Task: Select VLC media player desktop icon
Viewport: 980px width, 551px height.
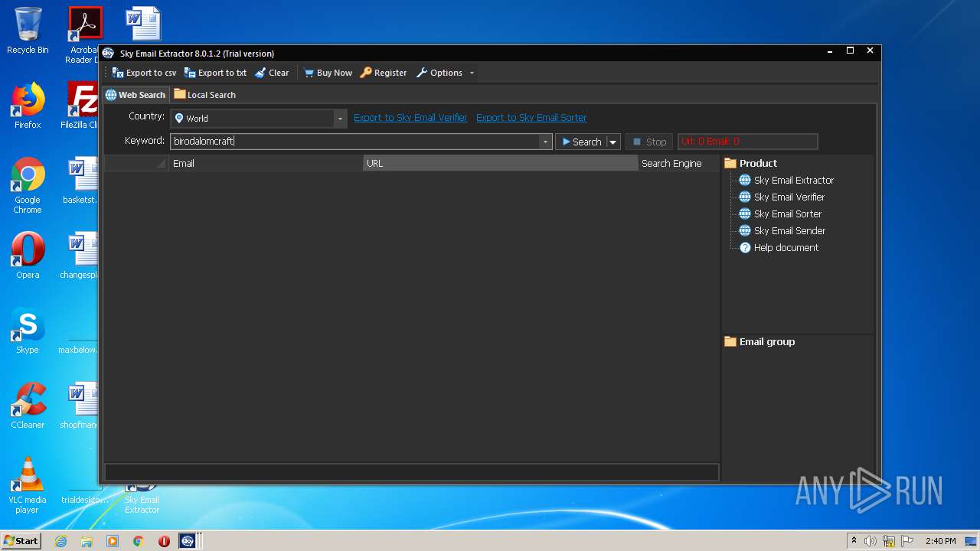Action: click(28, 485)
